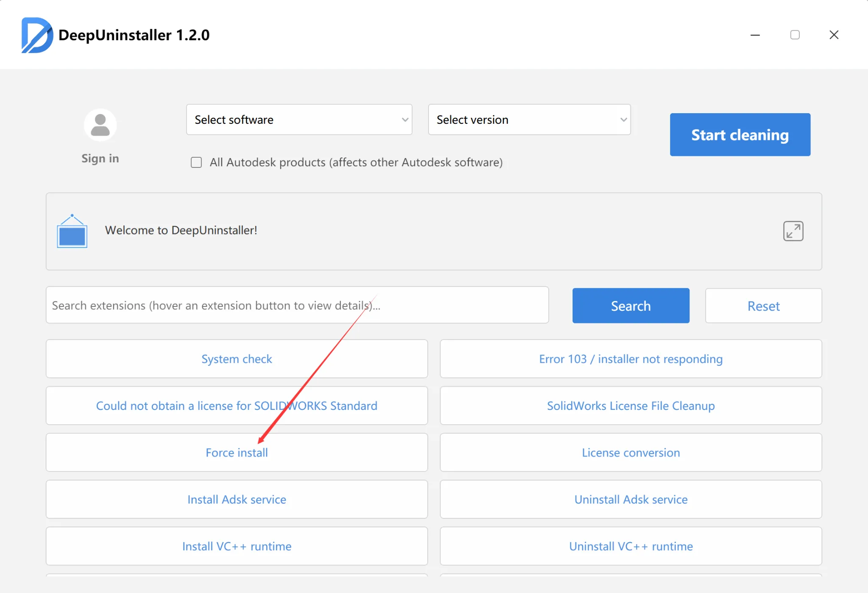Open the Select version dropdown

[x=529, y=120]
